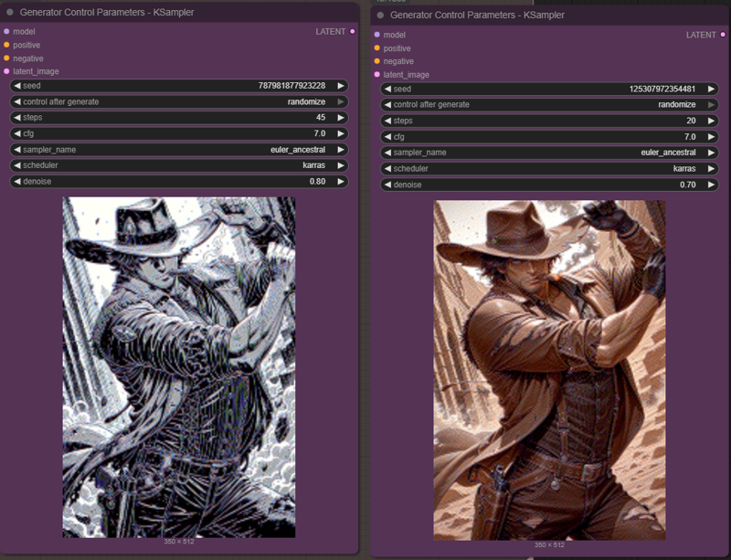Click the left node's positive input connector

6,45
